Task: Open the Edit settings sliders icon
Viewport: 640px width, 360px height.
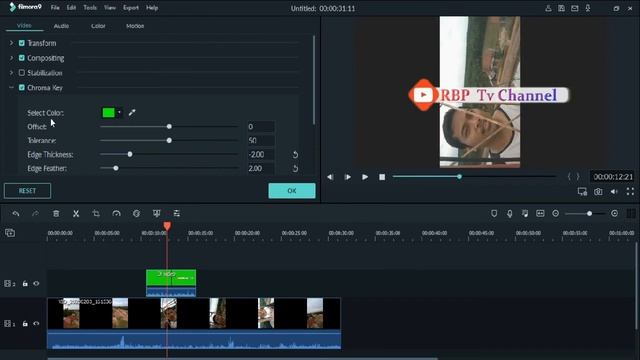Action: 176,213
